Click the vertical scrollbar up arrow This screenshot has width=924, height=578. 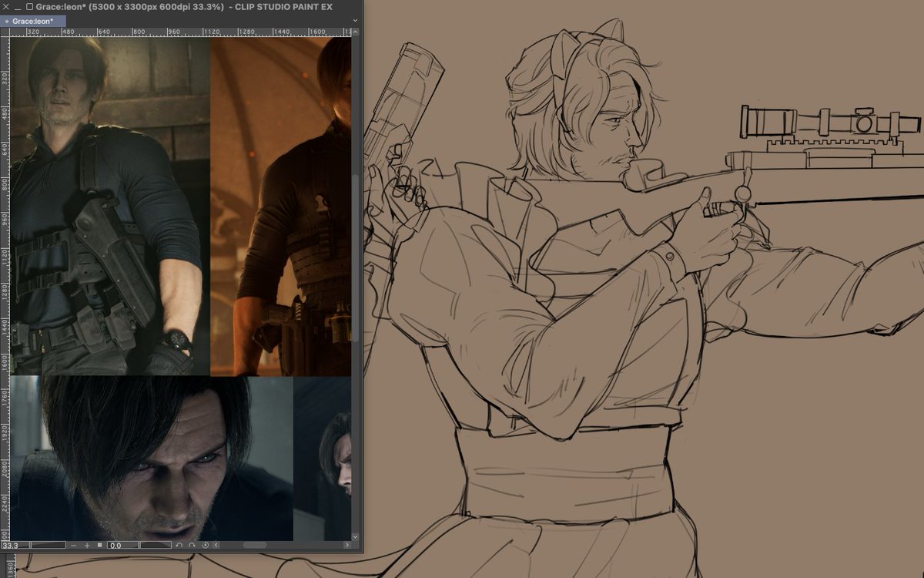click(355, 32)
